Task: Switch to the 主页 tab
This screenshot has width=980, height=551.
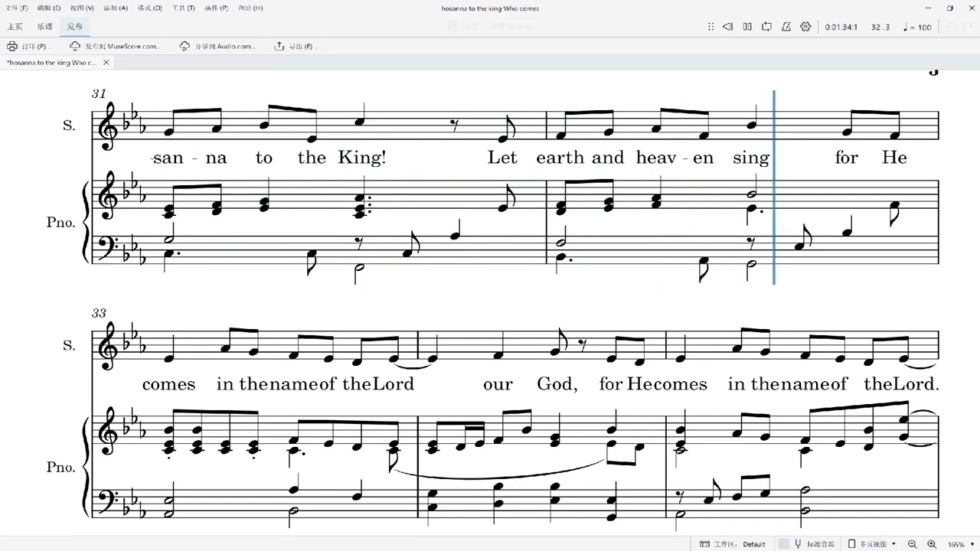Action: [15, 27]
